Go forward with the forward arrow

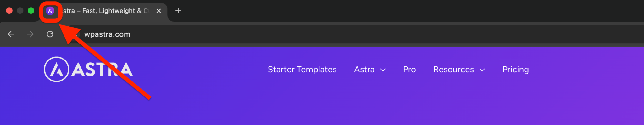(x=31, y=34)
